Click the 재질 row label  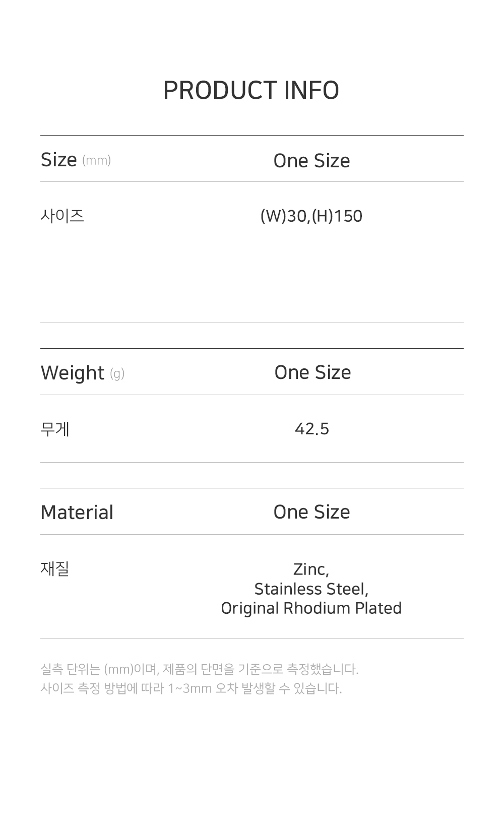(54, 568)
